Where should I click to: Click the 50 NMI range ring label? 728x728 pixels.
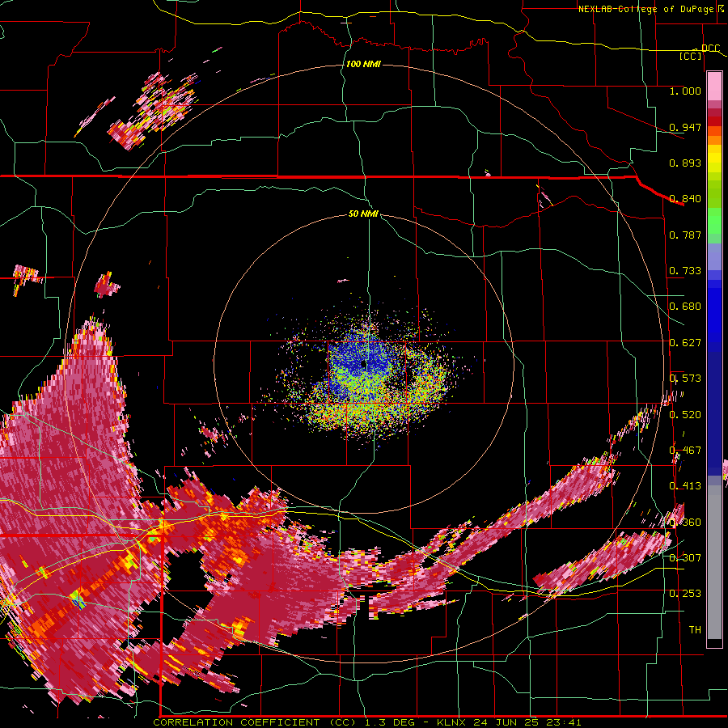pyautogui.click(x=363, y=214)
